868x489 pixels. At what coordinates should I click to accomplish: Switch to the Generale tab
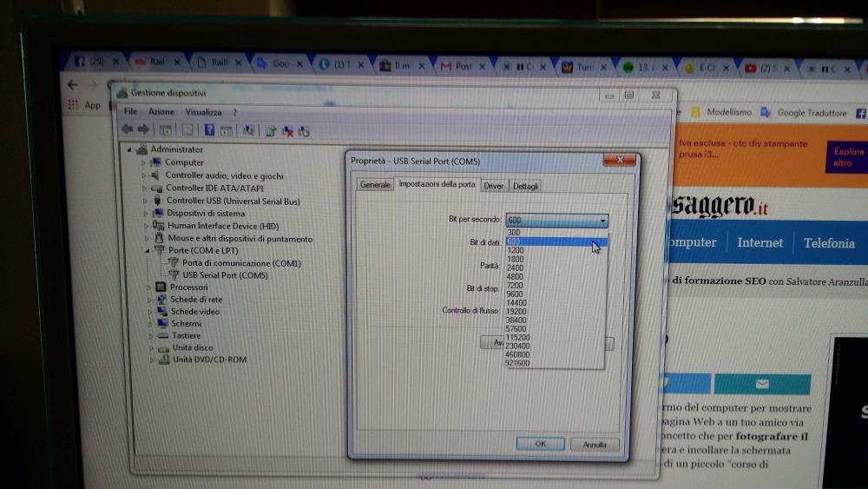[375, 186]
